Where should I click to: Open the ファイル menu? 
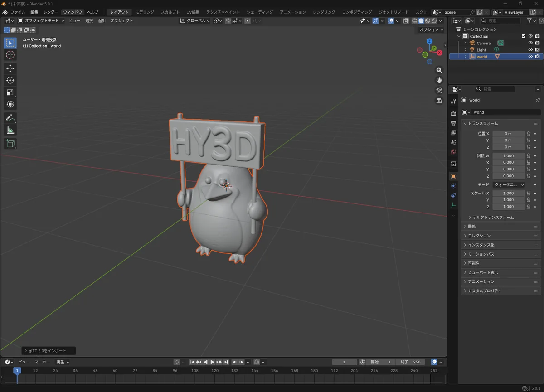[x=18, y=12]
